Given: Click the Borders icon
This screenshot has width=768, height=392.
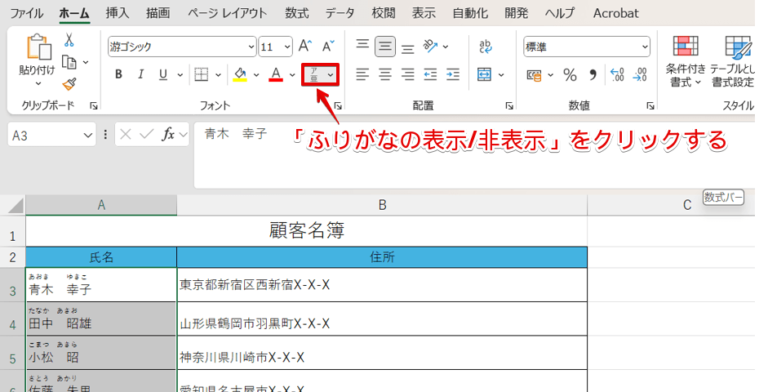Looking at the screenshot, I should 201,74.
